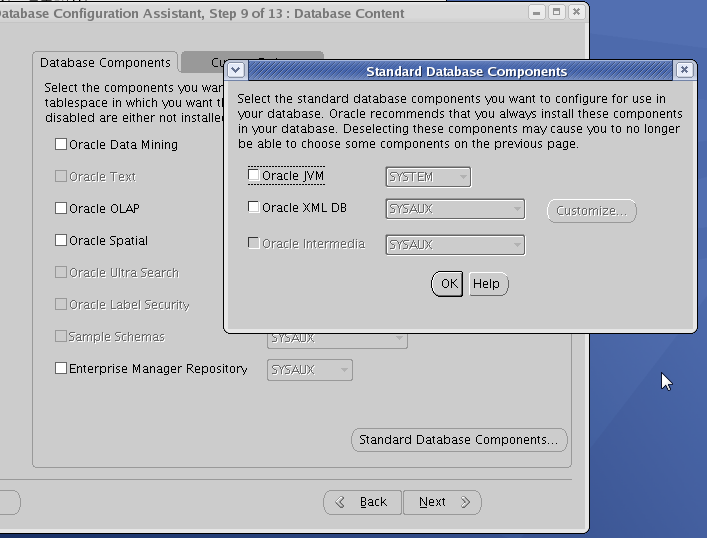Close the Database Configuration Assistant window
The image size is (707, 538).
[x=576, y=12]
